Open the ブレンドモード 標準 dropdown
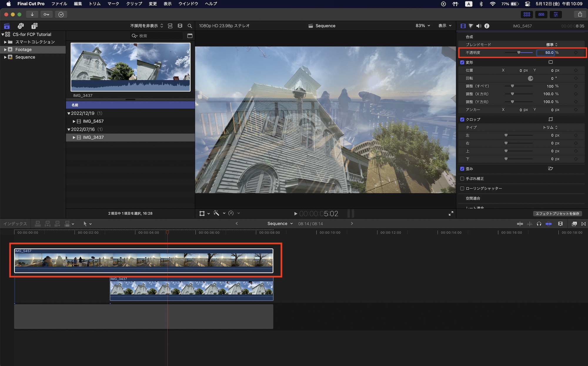Screen dimensions: 588x366 coord(552,45)
